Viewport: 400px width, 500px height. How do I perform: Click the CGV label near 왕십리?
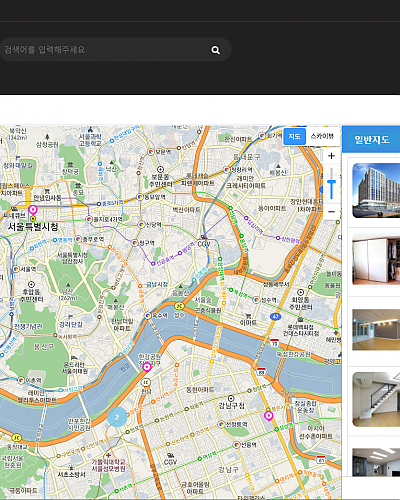pos(204,244)
